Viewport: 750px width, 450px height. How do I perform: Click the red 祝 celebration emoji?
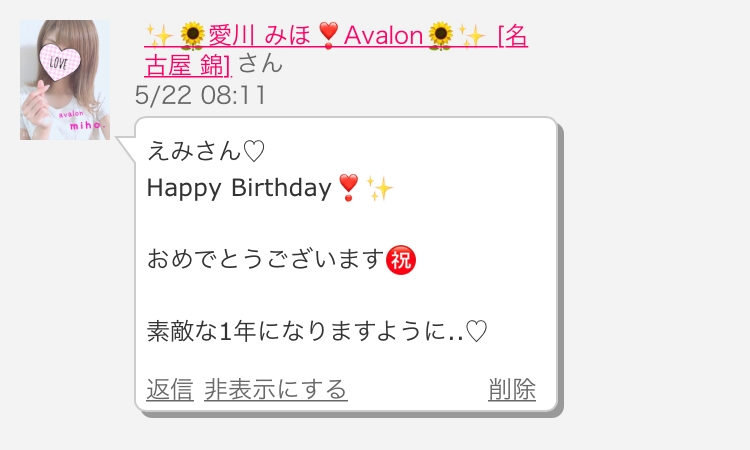coord(401,260)
